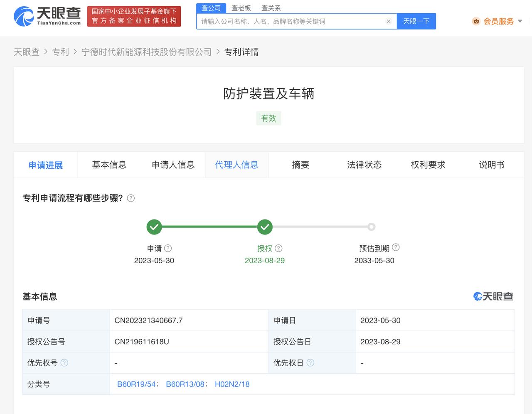
Task: Click the gray 预估到期 timeline node
Action: tap(371, 227)
